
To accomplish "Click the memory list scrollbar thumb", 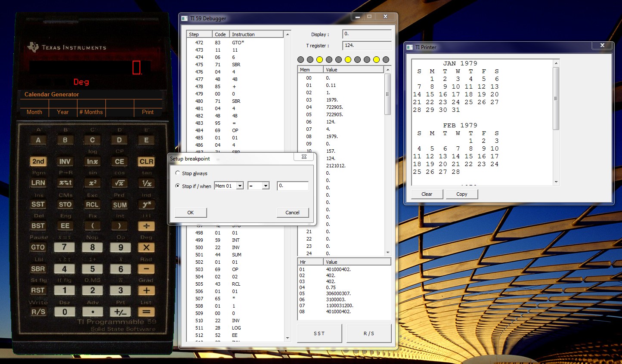I will click(x=387, y=94).
